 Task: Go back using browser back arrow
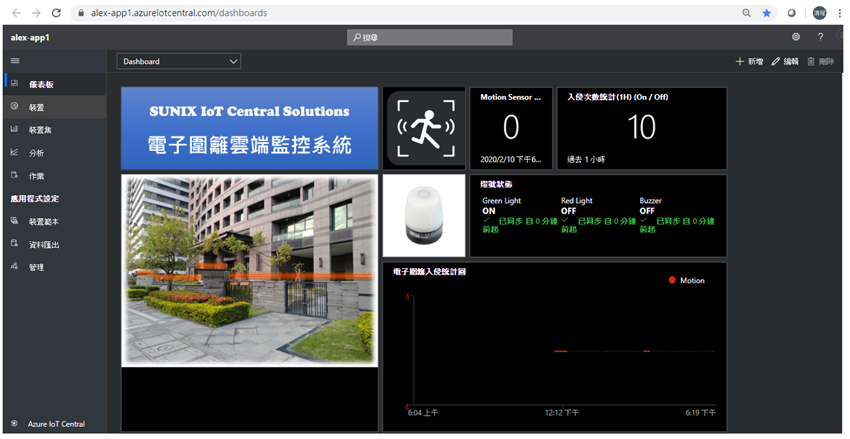[x=16, y=13]
